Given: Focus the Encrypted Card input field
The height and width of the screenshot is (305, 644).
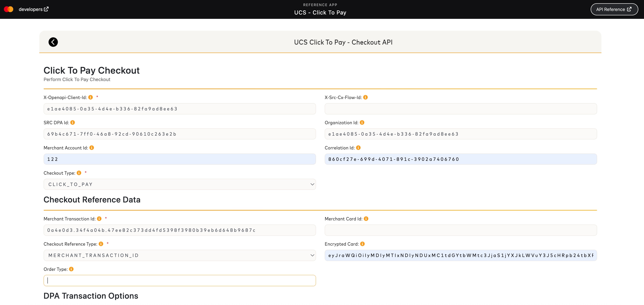Looking at the screenshot, I should point(461,255).
